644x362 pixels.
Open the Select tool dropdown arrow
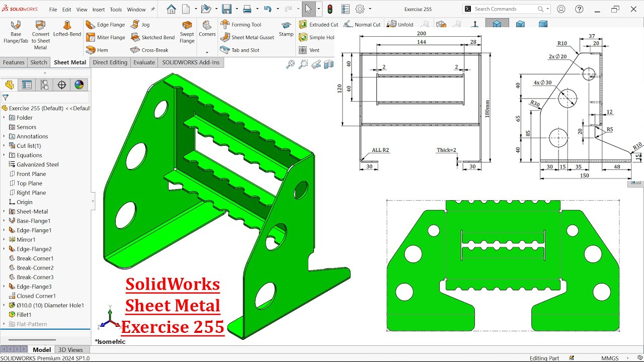pos(318,9)
